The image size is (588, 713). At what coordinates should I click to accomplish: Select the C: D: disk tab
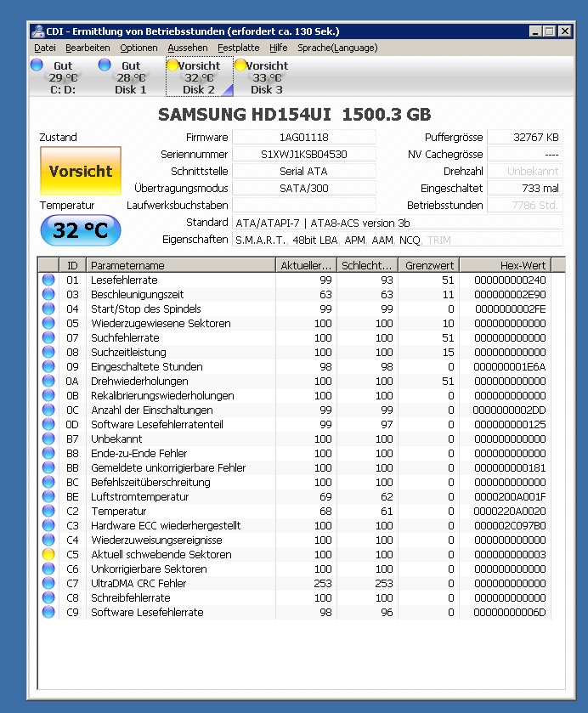coord(63,76)
